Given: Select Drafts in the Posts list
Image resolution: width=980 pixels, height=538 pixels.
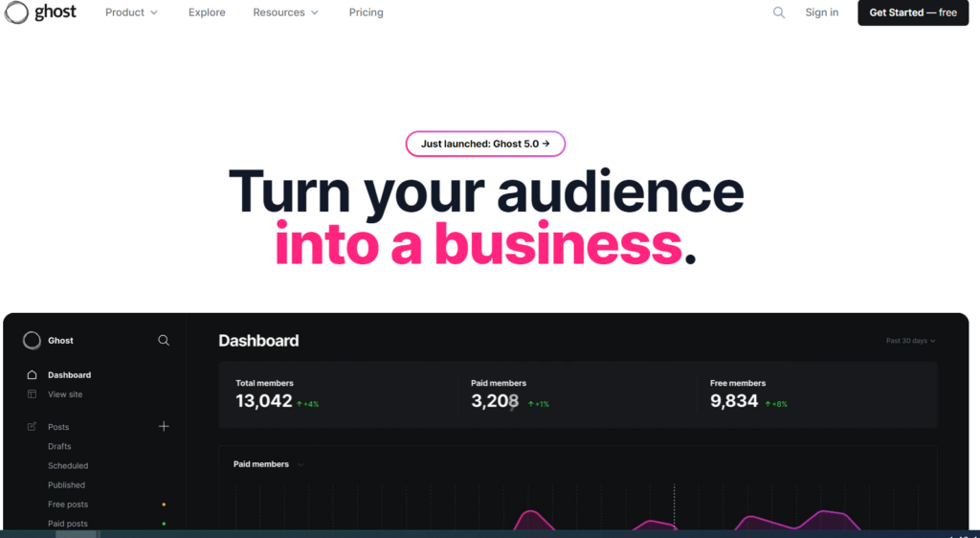Looking at the screenshot, I should coord(59,446).
